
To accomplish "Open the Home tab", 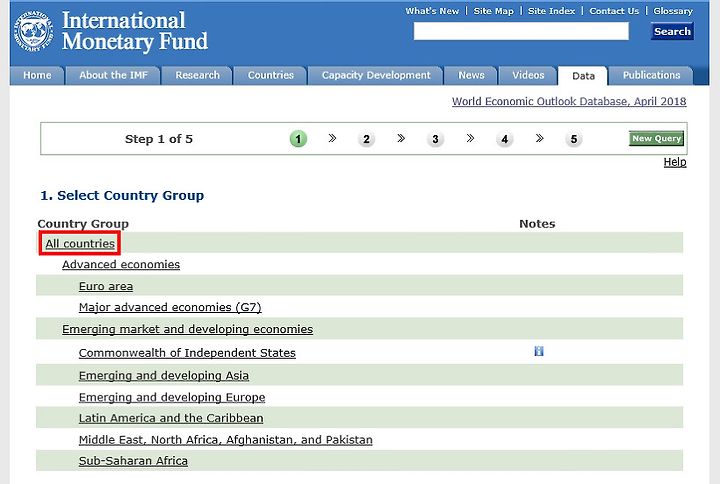I will click(37, 75).
